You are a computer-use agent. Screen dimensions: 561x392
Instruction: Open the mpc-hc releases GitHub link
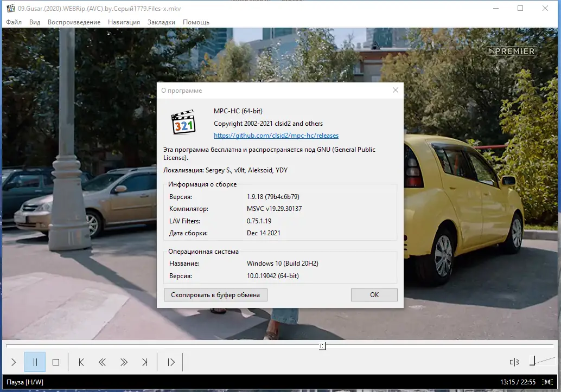tap(276, 136)
